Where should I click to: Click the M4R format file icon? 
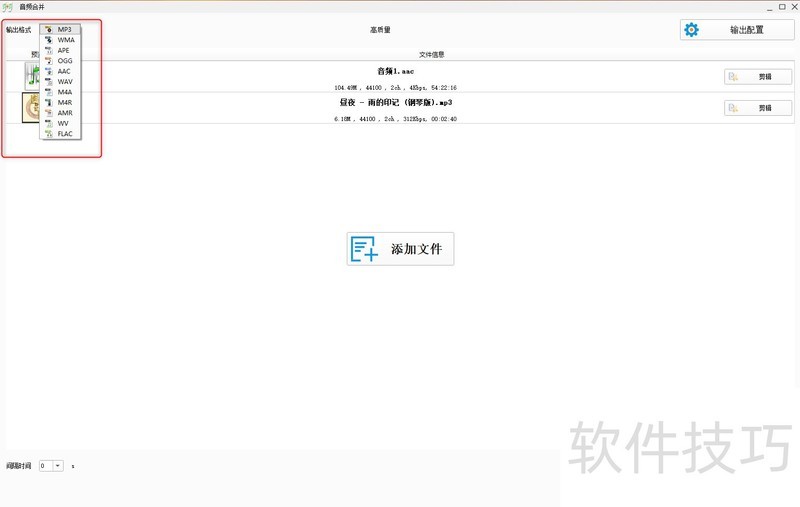[x=48, y=103]
